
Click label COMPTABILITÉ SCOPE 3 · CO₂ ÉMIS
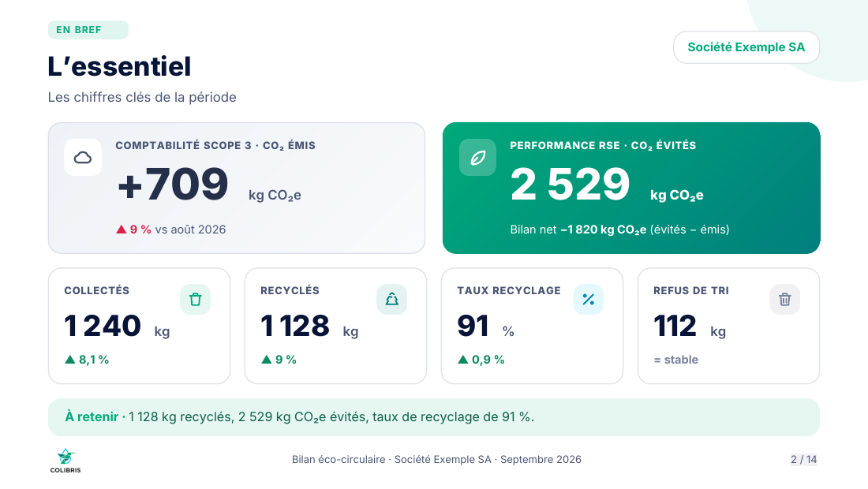click(x=215, y=145)
